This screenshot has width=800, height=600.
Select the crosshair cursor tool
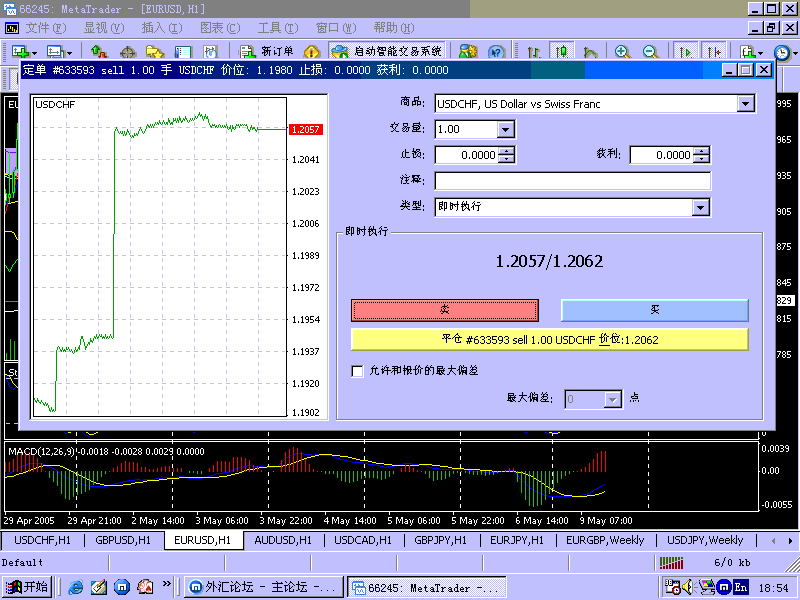point(127,51)
